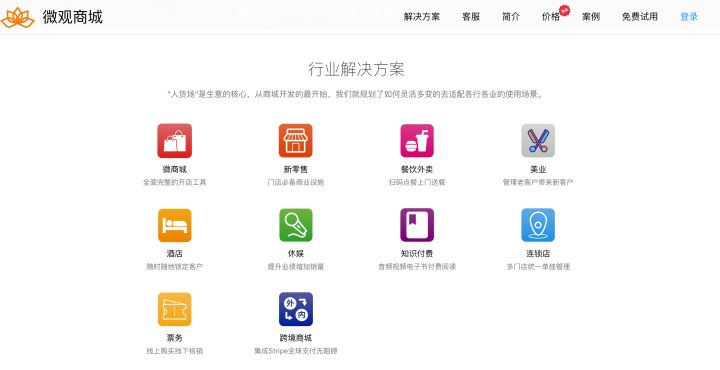The height and width of the screenshot is (370, 720).
Task: Open the 简介 nav item
Action: tap(511, 17)
